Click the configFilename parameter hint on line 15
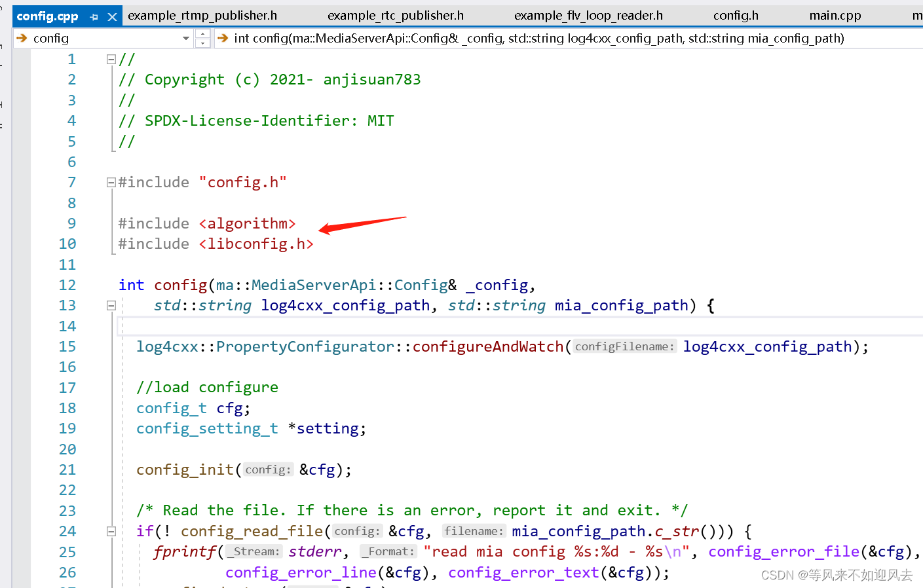Image resolution: width=923 pixels, height=588 pixels. point(624,346)
